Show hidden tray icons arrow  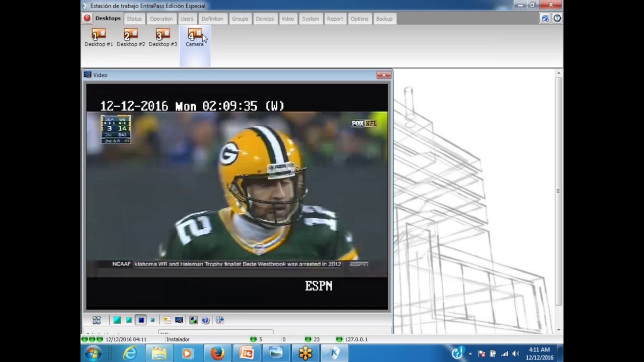(470, 354)
